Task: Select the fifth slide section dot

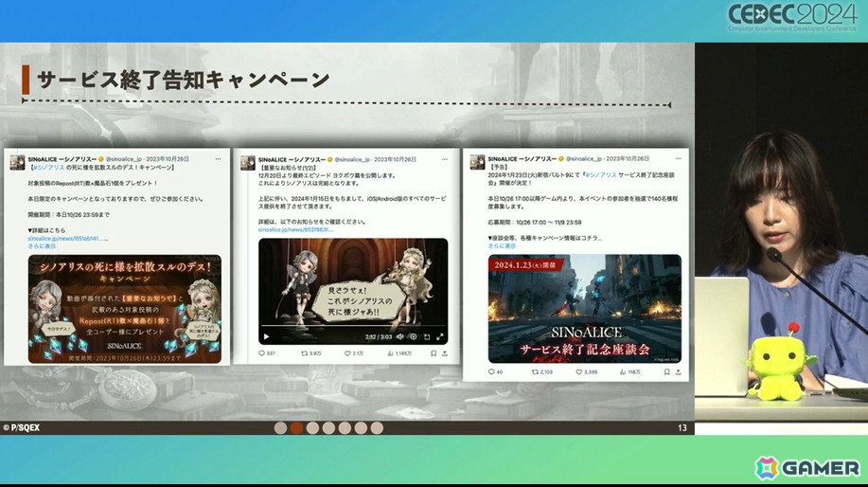Action: [x=345, y=427]
